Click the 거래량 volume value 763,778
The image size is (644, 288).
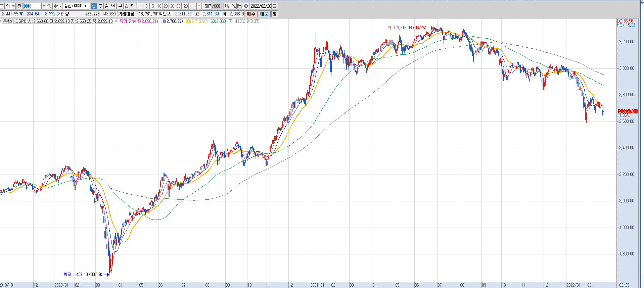pos(92,14)
